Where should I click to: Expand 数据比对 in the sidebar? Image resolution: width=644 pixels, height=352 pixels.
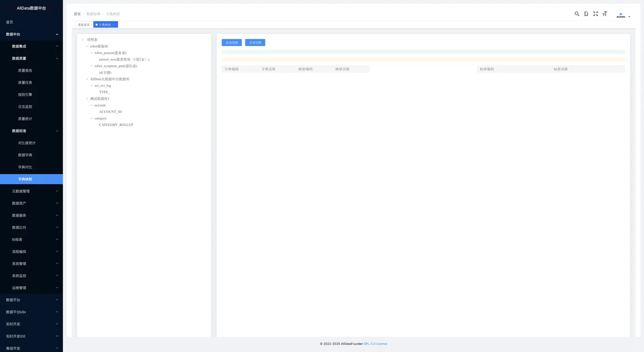(x=31, y=227)
